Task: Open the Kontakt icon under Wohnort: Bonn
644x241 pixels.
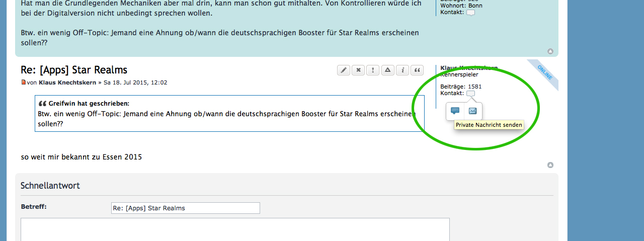Action: tap(470, 12)
